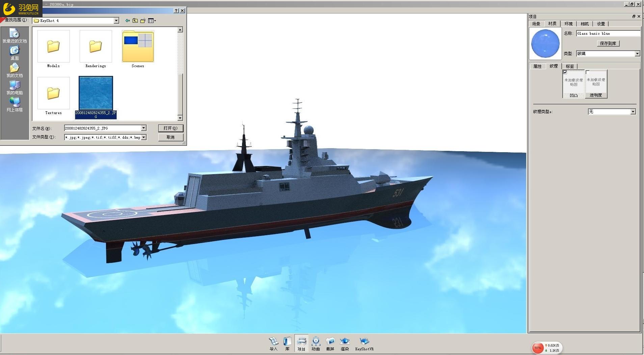The width and height of the screenshot is (644, 355).
Task: Click the go-back arrow in file dialog
Action: pos(127,21)
